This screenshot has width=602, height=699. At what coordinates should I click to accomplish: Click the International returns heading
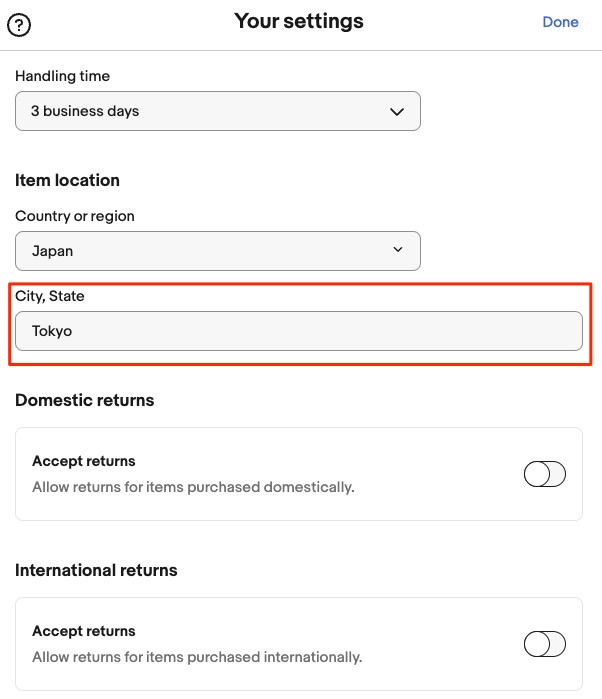(96, 570)
